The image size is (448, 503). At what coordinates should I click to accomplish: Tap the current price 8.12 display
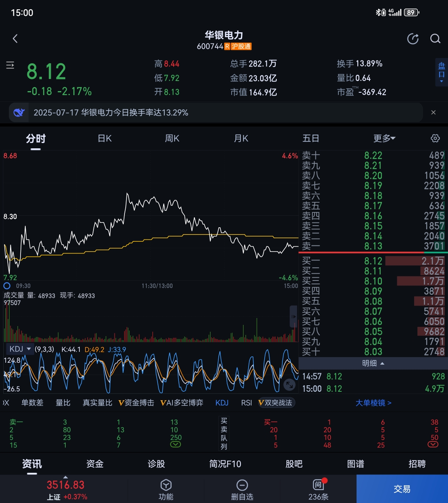[x=46, y=72]
